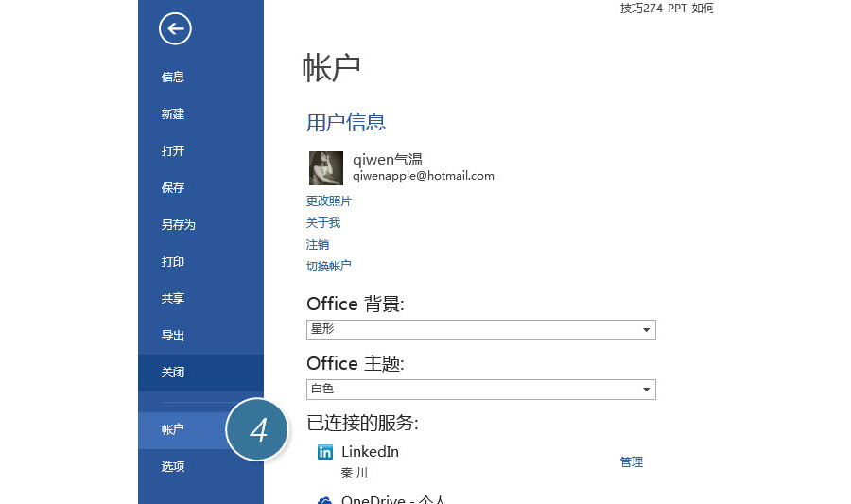Click the document title 技巧274-PPT-如何
Image resolution: width=851 pixels, height=504 pixels.
coord(667,9)
